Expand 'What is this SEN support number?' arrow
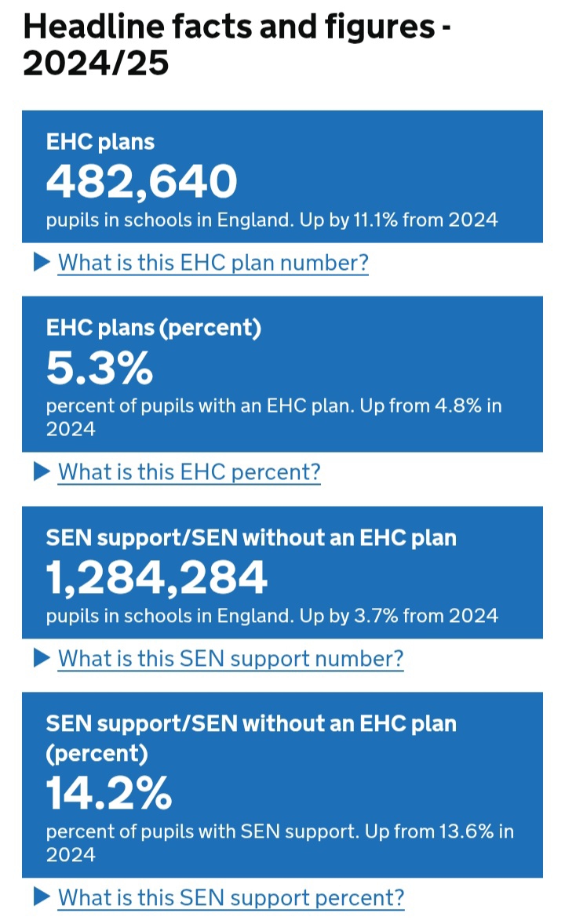Image resolution: width=565 pixels, height=924 pixels. click(x=42, y=659)
